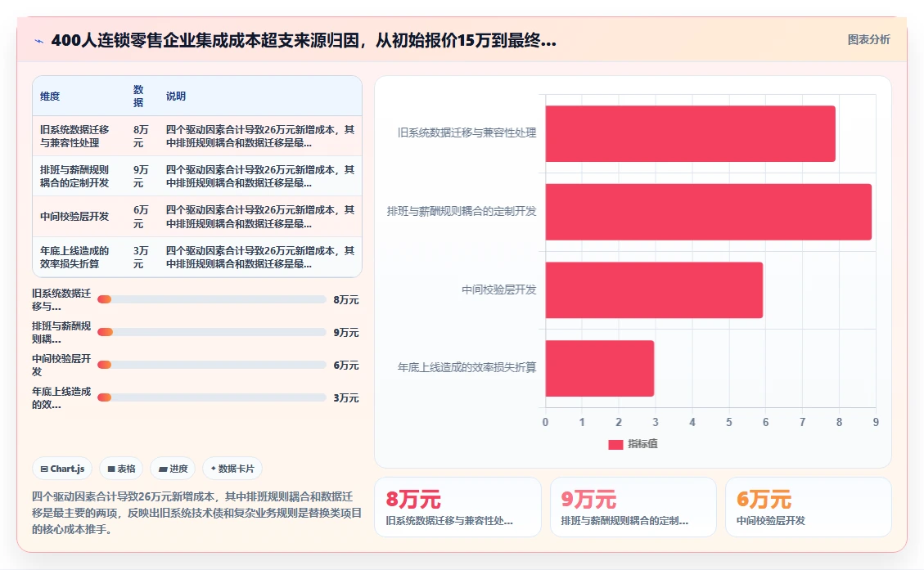Click the x-axis tick label 5
924x570 pixels.
729,422
